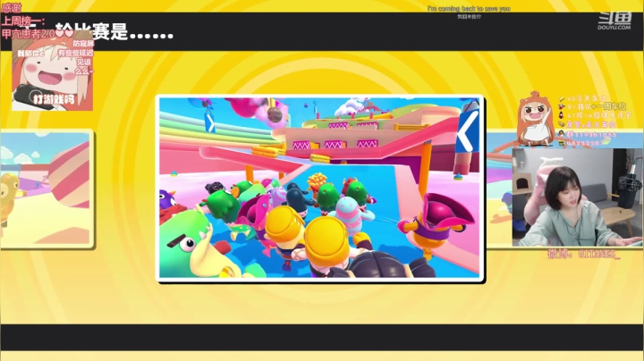This screenshot has width=644, height=361.
Task: Click the central Fall Guys gameplay preview
Action: coord(319,188)
